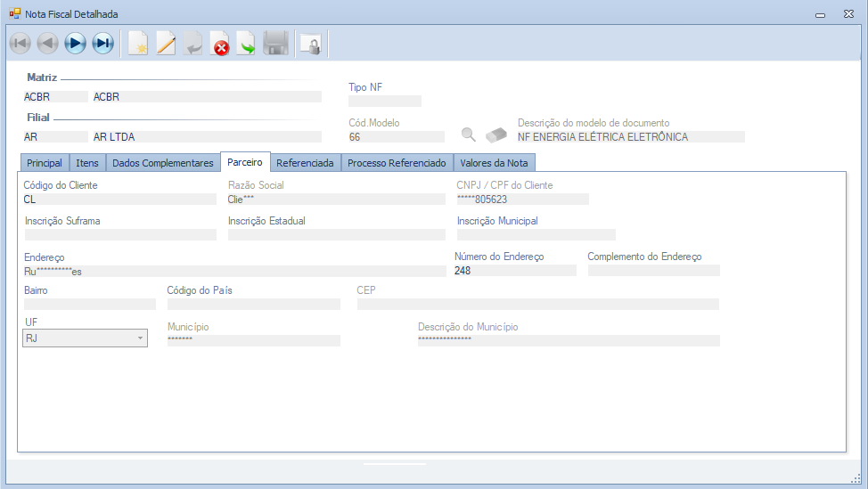Open the Itens tab
868x489 pixels.
point(87,163)
